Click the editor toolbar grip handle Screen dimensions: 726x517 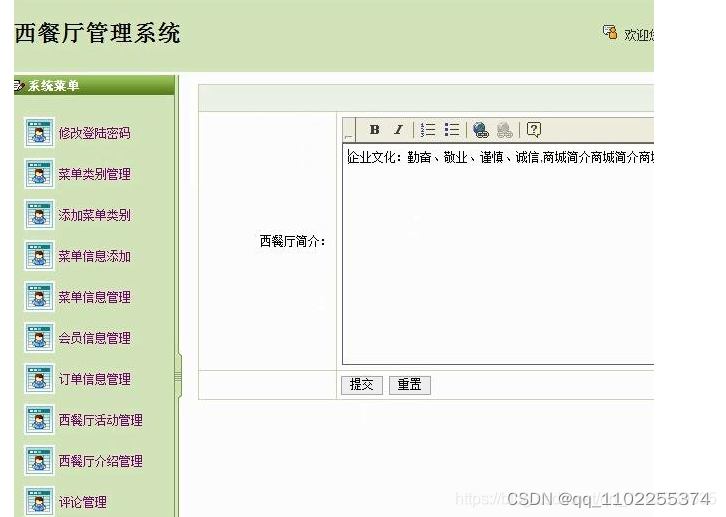pyautogui.click(x=349, y=130)
